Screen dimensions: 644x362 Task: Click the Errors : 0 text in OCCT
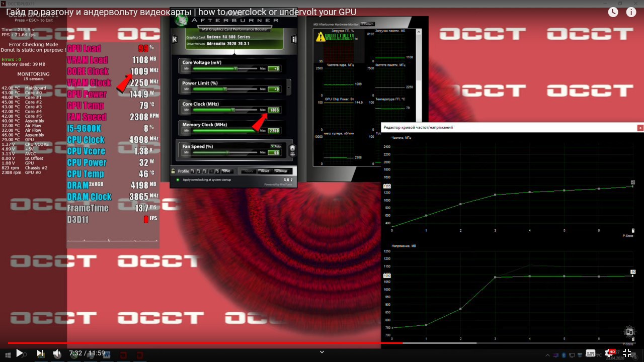pos(12,59)
